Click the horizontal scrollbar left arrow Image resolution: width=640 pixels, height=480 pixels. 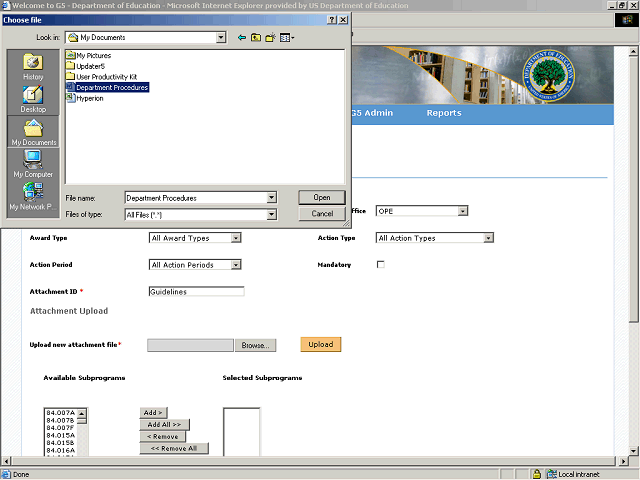(x=6, y=461)
